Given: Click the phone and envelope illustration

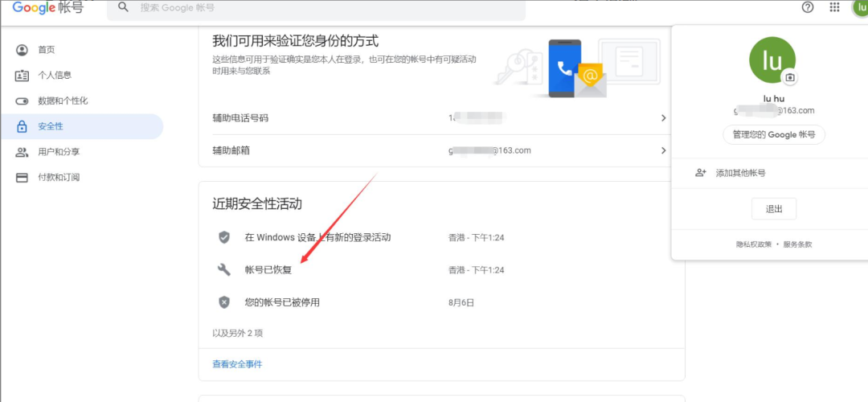Looking at the screenshot, I should tap(576, 68).
